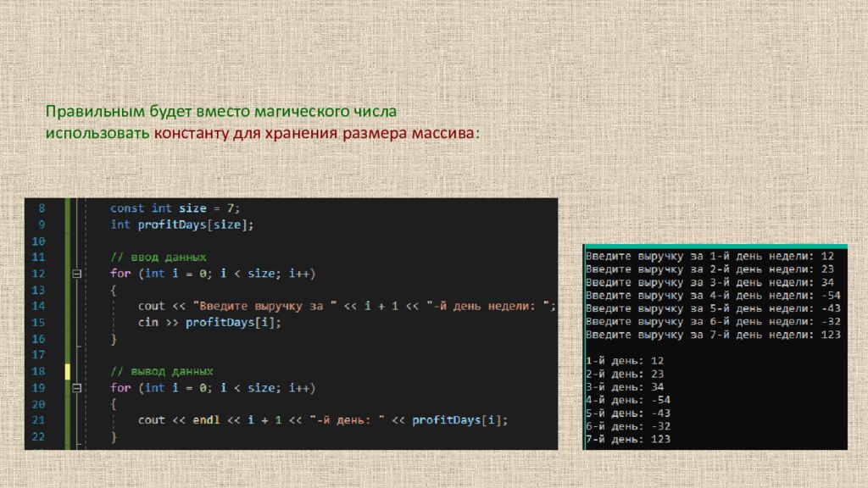This screenshot has width=868, height=488.
Task: Click the yellow change marker at line 18
Action: pos(67,371)
